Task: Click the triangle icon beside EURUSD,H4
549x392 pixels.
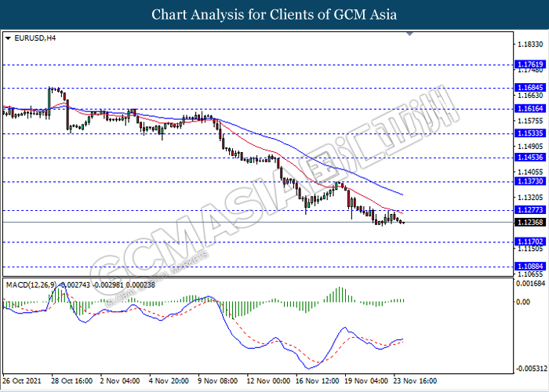Action: [x=8, y=37]
